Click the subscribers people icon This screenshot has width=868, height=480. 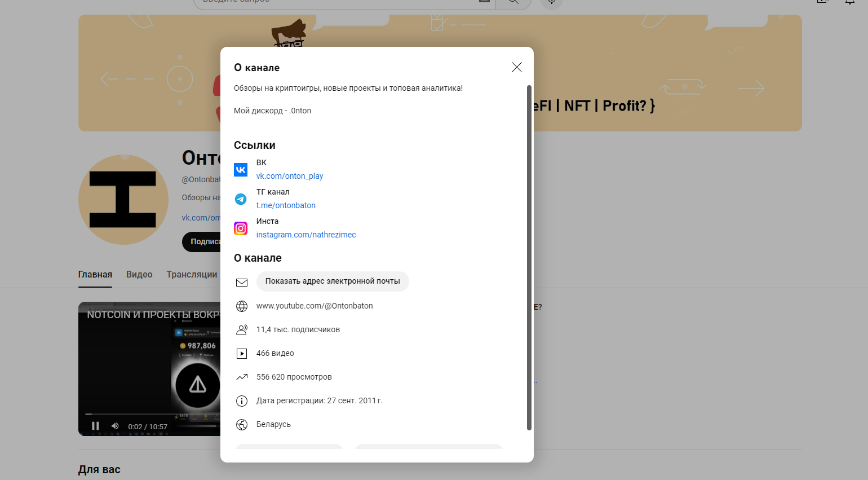click(x=242, y=329)
